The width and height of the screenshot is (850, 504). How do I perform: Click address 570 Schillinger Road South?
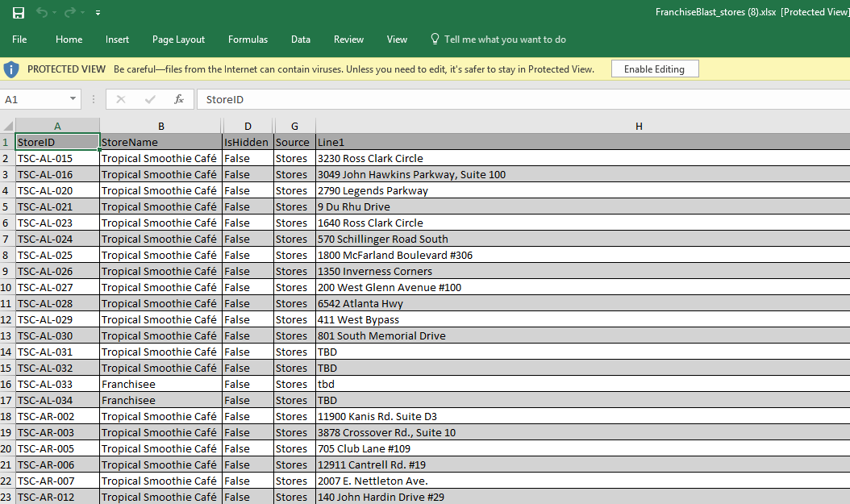383,239
